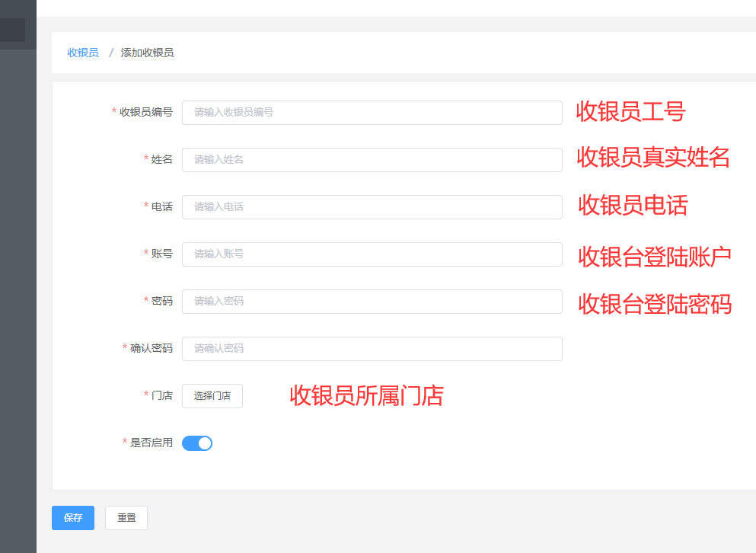Click the 收银员编号 field label
The image size is (756, 553).
coord(145,112)
